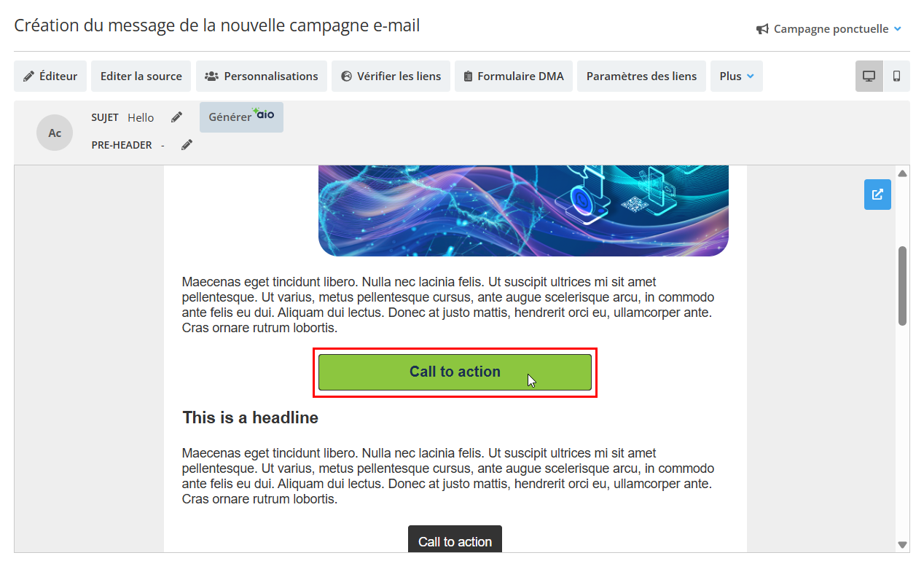Generate subject with aio button
The image size is (924, 569).
[x=241, y=117]
